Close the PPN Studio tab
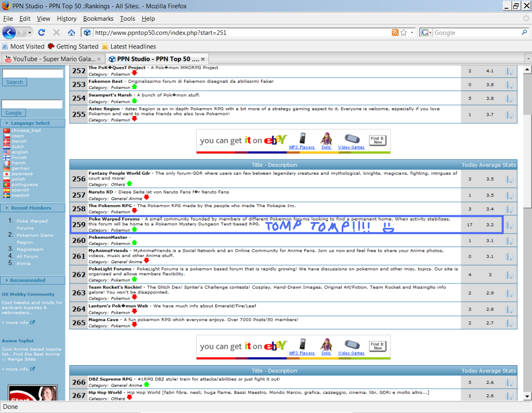Viewport: 532px width, 413px height. pyautogui.click(x=203, y=59)
